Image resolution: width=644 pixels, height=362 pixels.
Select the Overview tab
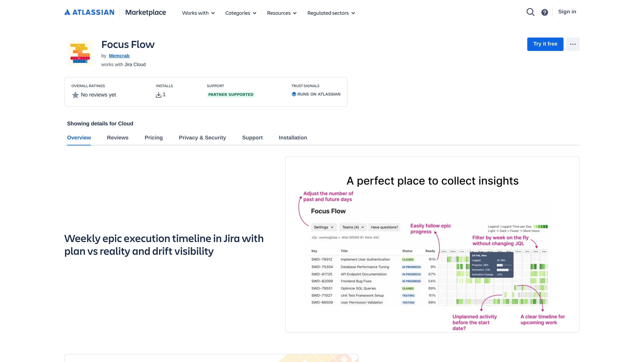pyautogui.click(x=79, y=138)
